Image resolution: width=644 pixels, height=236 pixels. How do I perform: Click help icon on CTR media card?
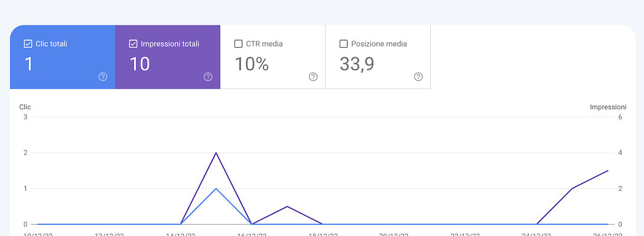point(313,77)
